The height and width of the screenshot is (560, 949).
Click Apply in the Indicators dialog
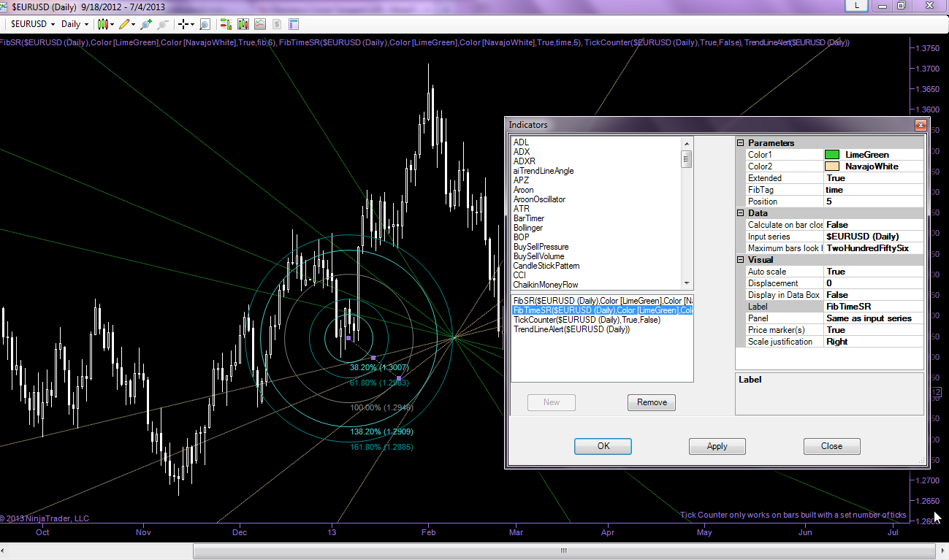point(717,446)
